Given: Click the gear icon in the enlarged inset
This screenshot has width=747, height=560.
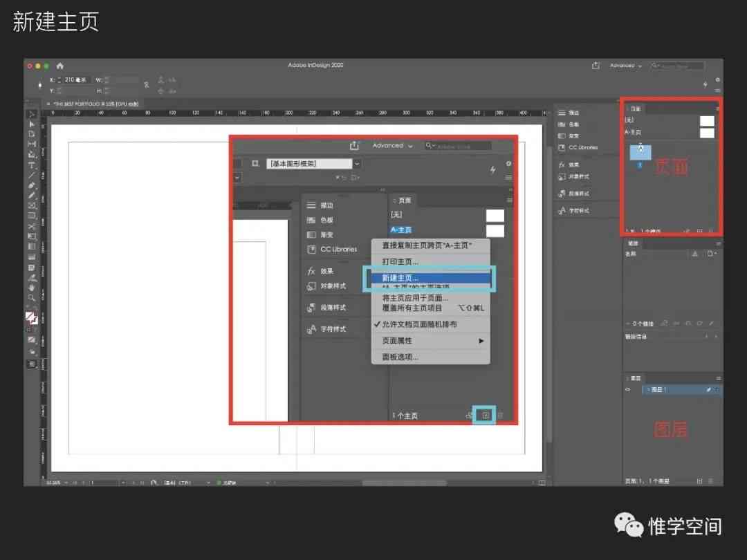Looking at the screenshot, I should [x=508, y=163].
